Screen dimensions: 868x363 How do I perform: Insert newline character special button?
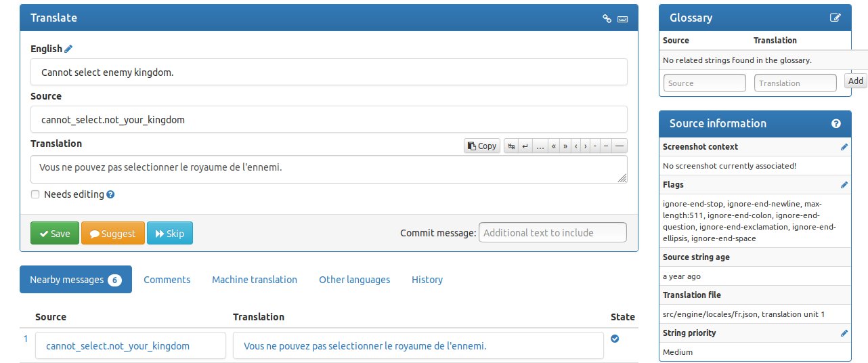[525, 146]
